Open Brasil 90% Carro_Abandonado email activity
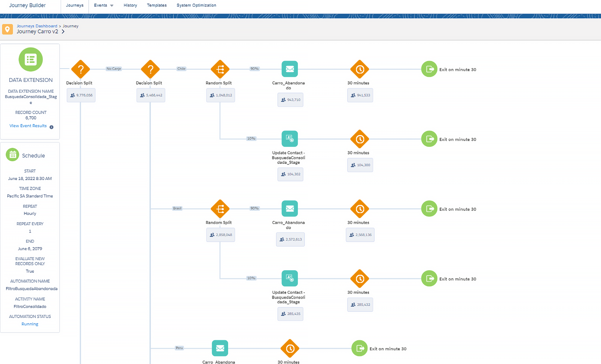This screenshot has height=364, width=601. pyautogui.click(x=290, y=209)
